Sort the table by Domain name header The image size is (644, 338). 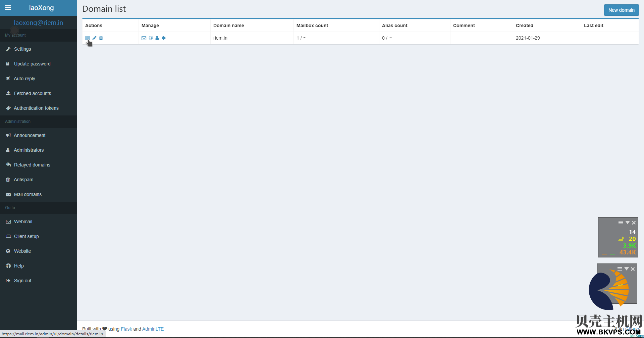[x=229, y=26]
